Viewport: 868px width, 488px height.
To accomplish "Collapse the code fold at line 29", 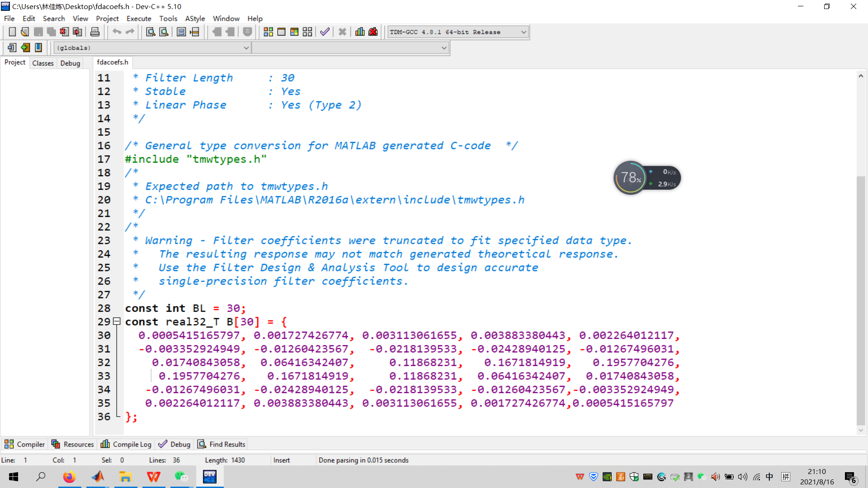I will click(117, 321).
